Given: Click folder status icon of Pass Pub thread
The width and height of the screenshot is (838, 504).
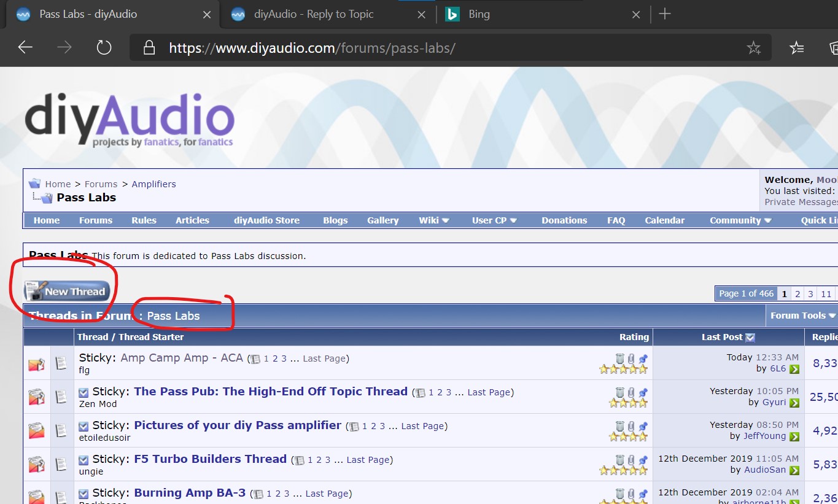Looking at the screenshot, I should (x=36, y=397).
